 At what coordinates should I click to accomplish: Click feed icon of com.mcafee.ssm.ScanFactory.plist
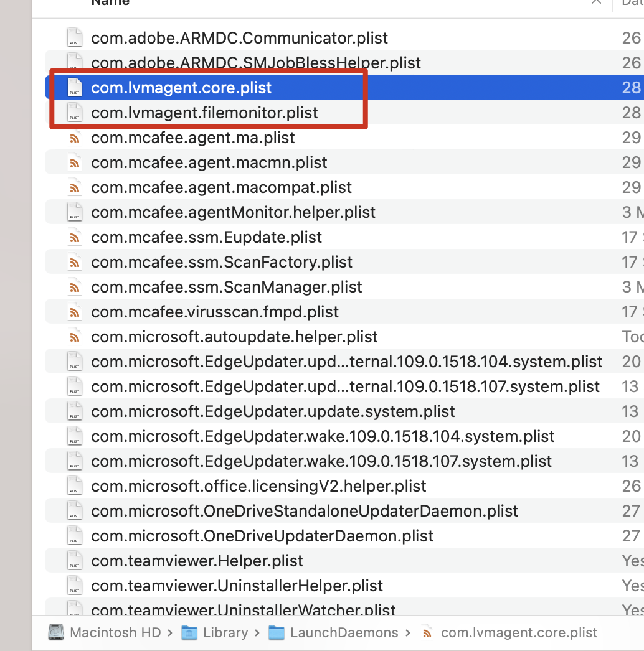click(x=75, y=263)
